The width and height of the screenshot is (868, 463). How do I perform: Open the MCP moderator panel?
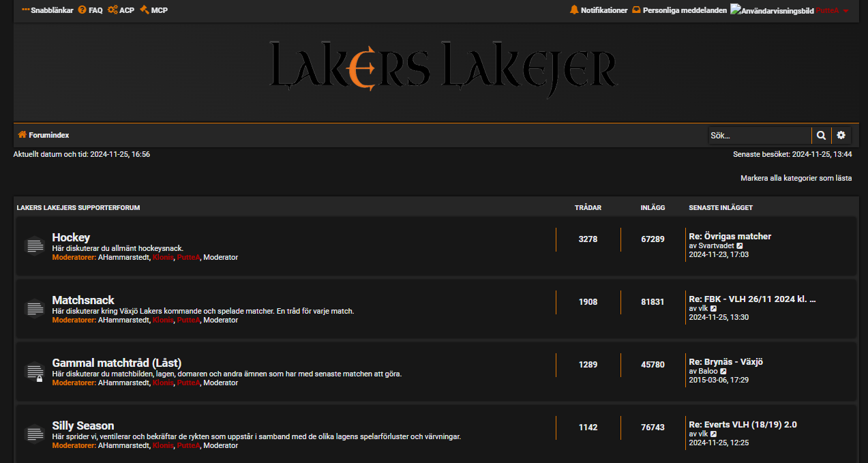tap(153, 10)
